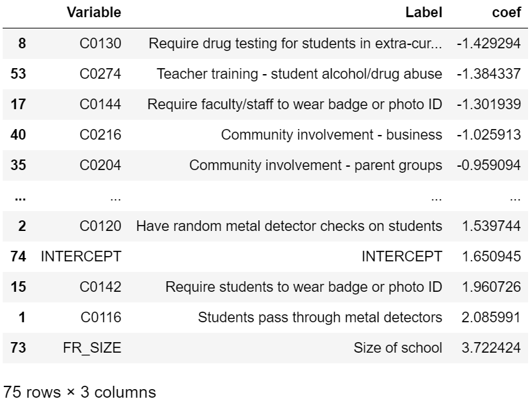Image resolution: width=532 pixels, height=401 pixels.
Task: Click coefficient value 1.960726
Action: pos(492,287)
